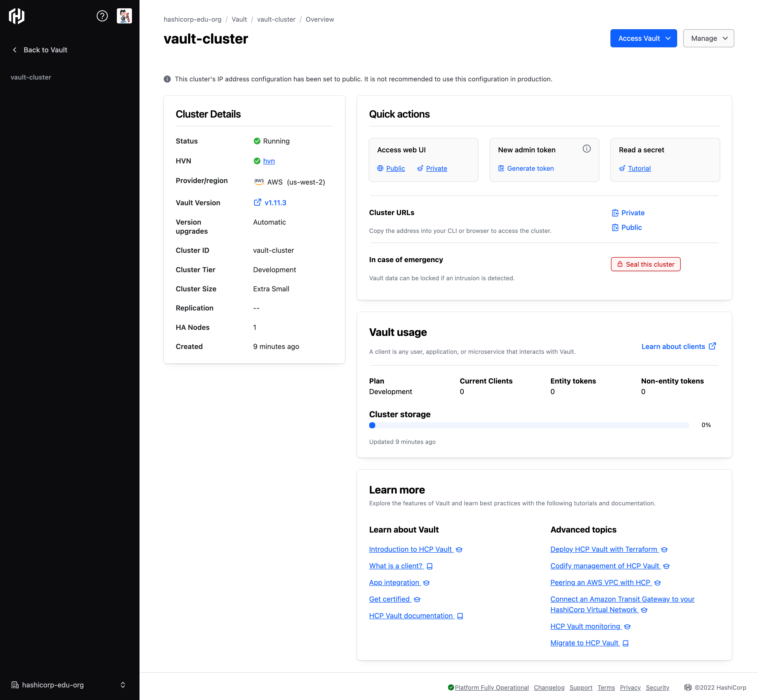Click the Overview breadcrumb
This screenshot has width=758, height=700.
tap(320, 19)
